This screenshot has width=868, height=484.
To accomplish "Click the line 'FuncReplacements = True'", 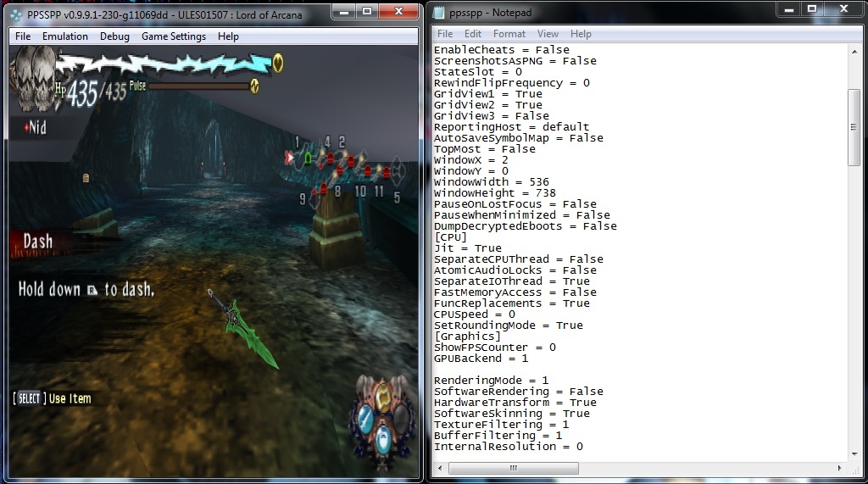I will 512,303.
